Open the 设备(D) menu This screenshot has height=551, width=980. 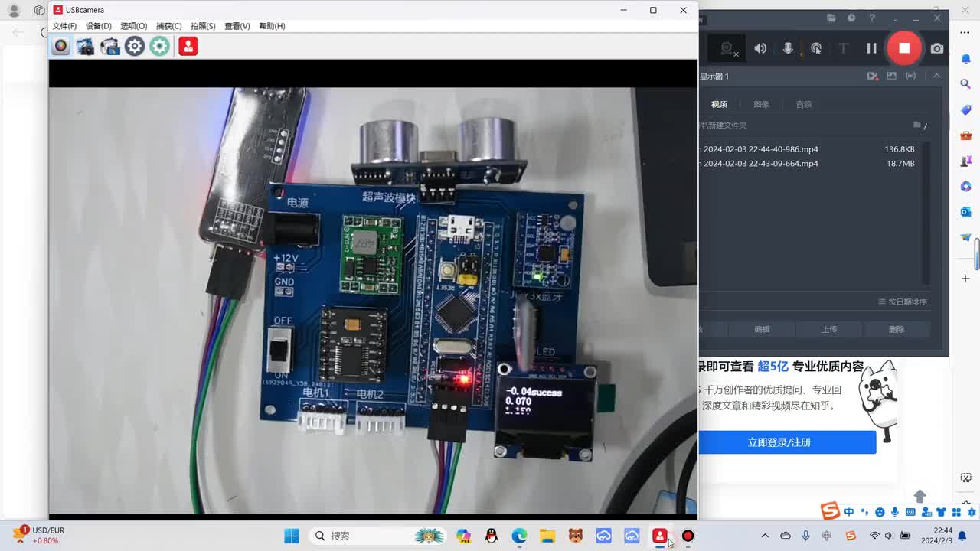(x=98, y=26)
